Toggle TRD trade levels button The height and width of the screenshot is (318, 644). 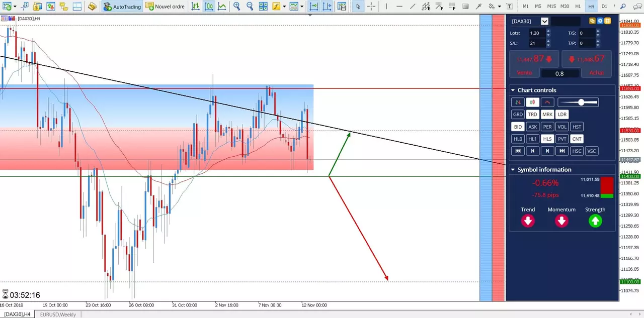click(532, 115)
